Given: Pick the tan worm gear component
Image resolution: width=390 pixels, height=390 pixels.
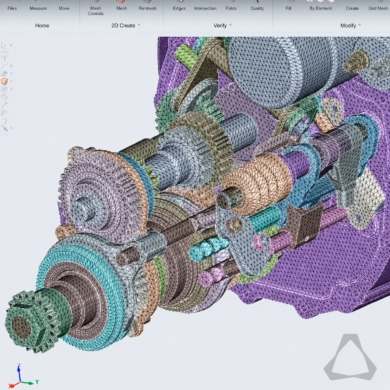Looking at the screenshot, I should tap(257, 182).
